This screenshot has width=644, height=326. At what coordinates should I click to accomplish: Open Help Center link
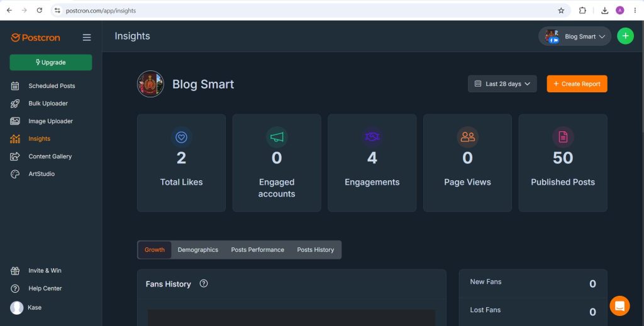click(45, 288)
